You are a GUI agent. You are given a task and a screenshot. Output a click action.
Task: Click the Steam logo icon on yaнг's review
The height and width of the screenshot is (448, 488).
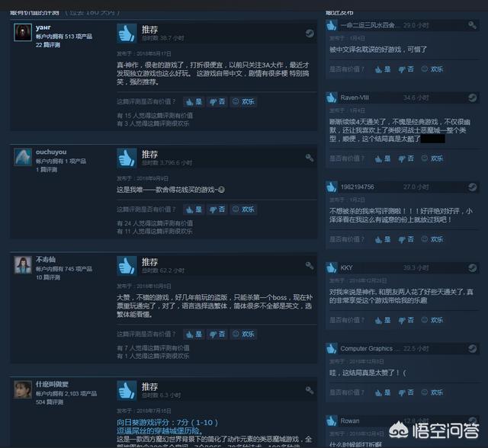[x=310, y=34]
